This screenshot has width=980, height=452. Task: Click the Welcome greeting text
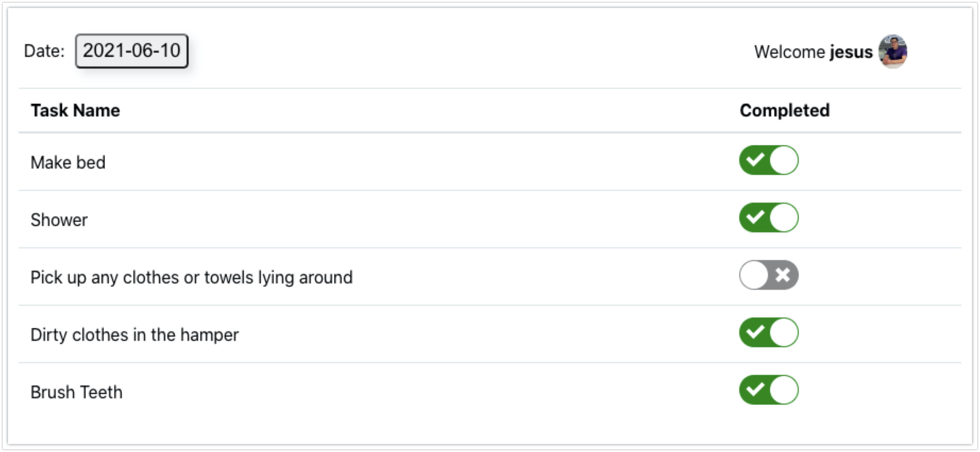pyautogui.click(x=790, y=52)
